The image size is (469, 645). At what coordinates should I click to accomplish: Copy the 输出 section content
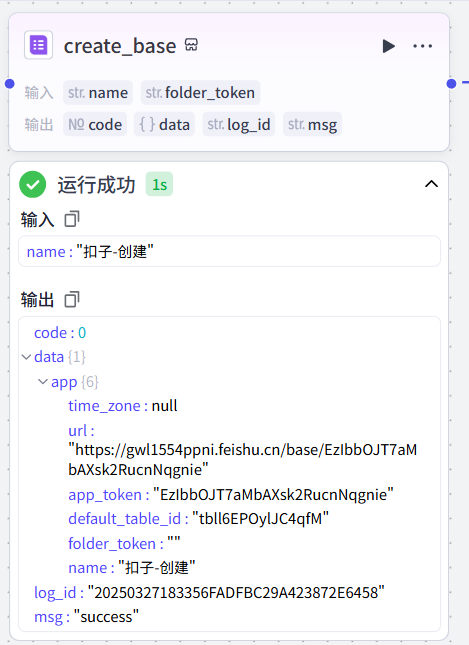click(72, 299)
